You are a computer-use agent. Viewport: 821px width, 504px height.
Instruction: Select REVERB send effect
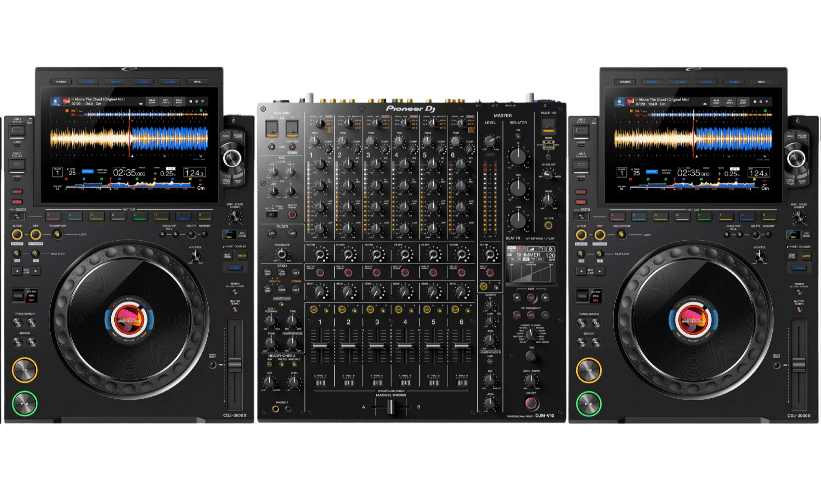[x=282, y=290]
